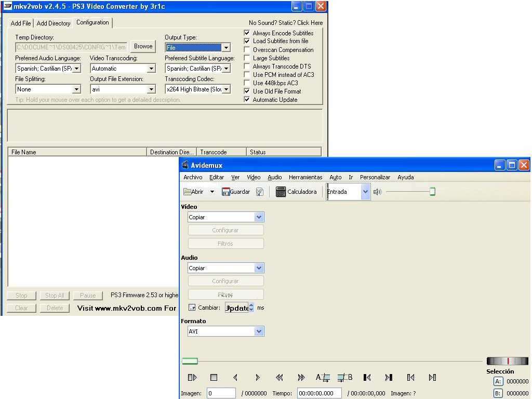The image size is (532, 399).
Task: Open a file with Abrir in Avidemux
Action: pos(193,192)
